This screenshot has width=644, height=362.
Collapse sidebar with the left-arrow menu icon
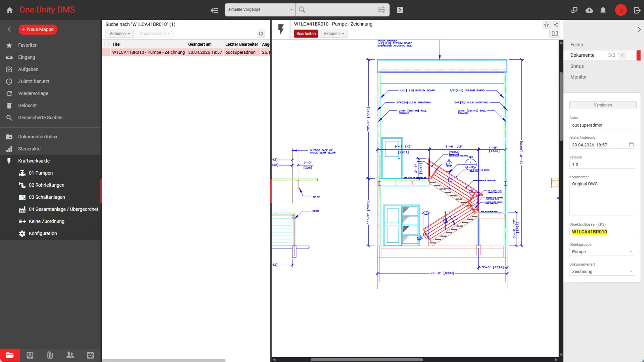pos(214,10)
